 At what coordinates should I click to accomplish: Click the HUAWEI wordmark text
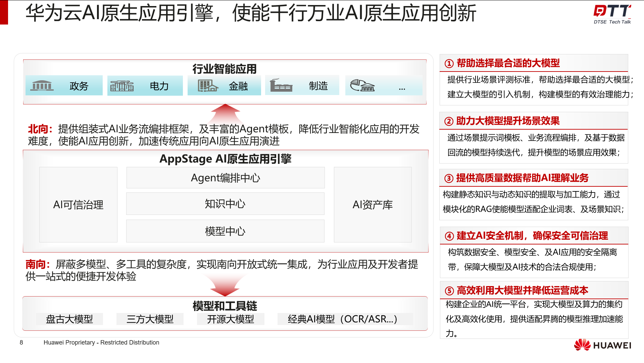[612, 346]
